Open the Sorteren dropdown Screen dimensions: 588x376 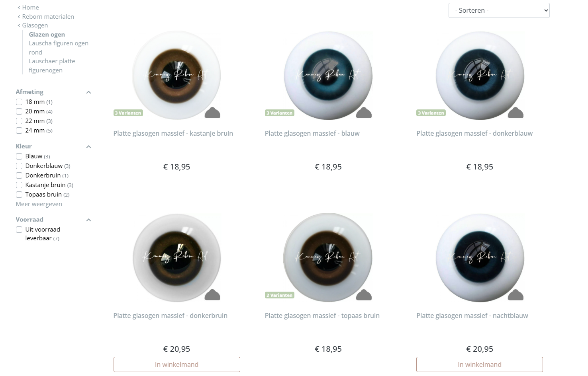pyautogui.click(x=499, y=10)
